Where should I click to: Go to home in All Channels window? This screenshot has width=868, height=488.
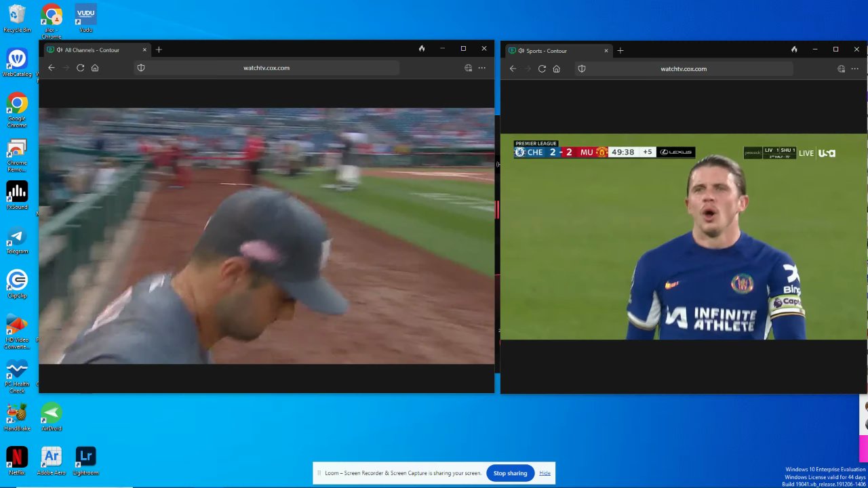pyautogui.click(x=95, y=68)
